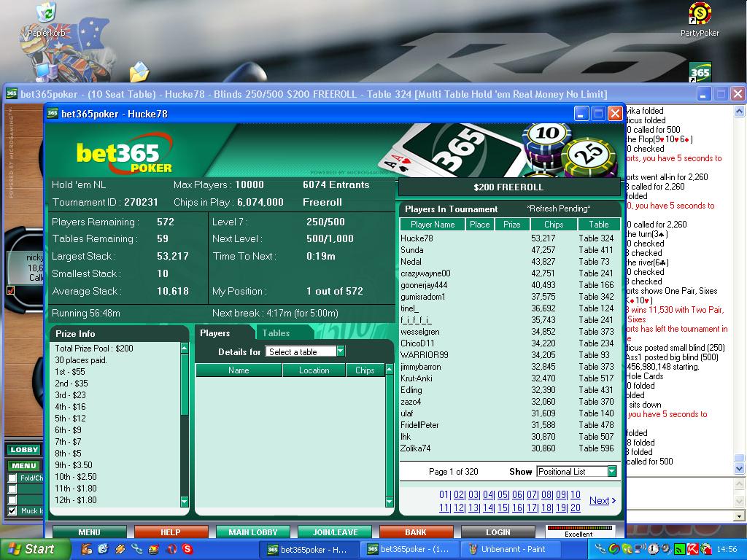The height and width of the screenshot is (560, 747).
Task: Open the volume speaker tray icon
Action: (x=665, y=549)
